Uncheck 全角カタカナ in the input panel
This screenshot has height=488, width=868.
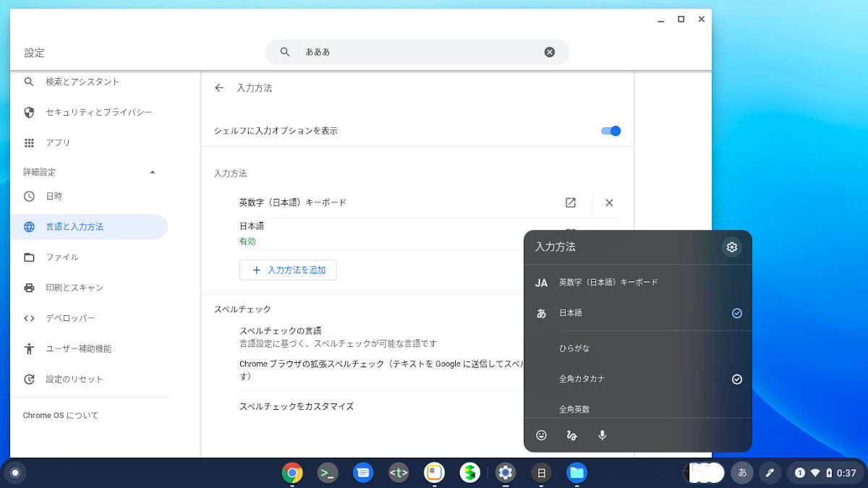736,379
